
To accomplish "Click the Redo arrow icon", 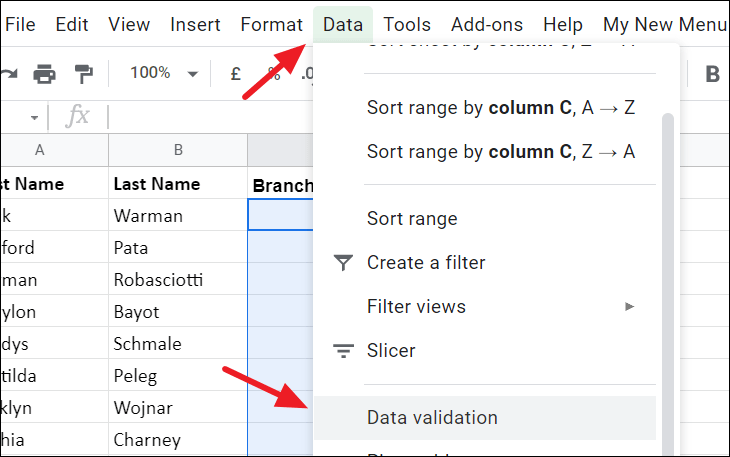I will click(x=10, y=73).
